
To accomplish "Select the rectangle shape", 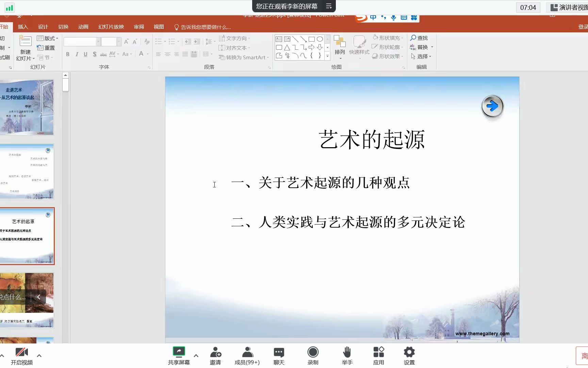I will [312, 39].
